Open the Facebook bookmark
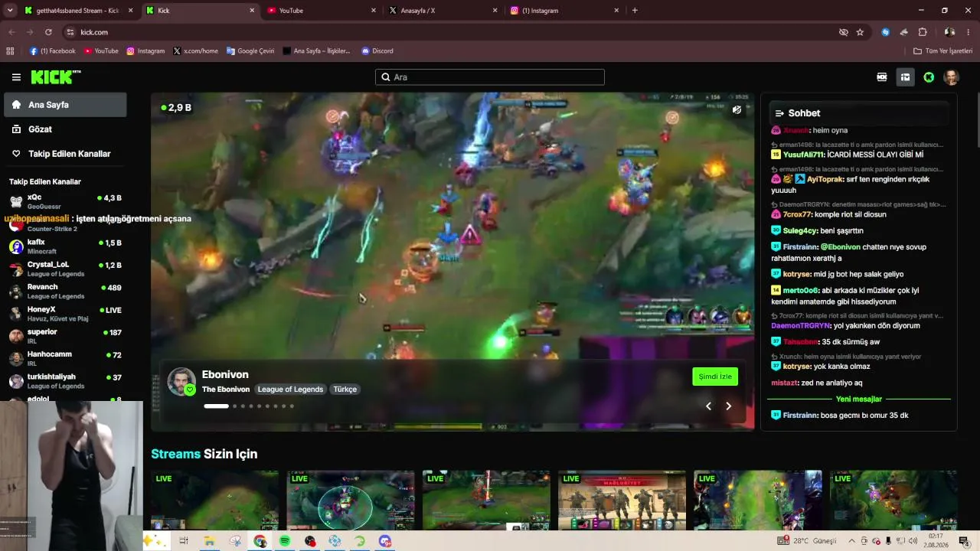 pos(53,51)
